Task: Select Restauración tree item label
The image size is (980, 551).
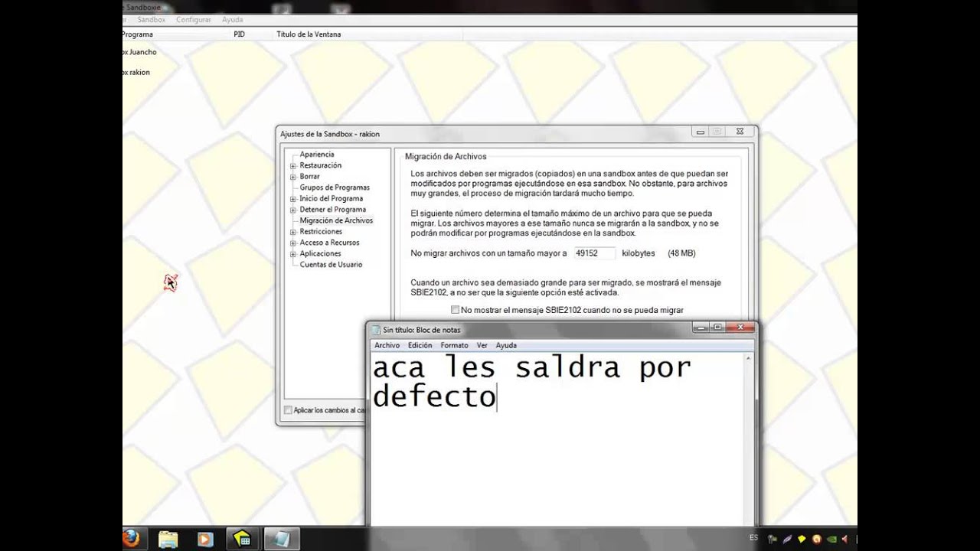Action: tap(321, 165)
